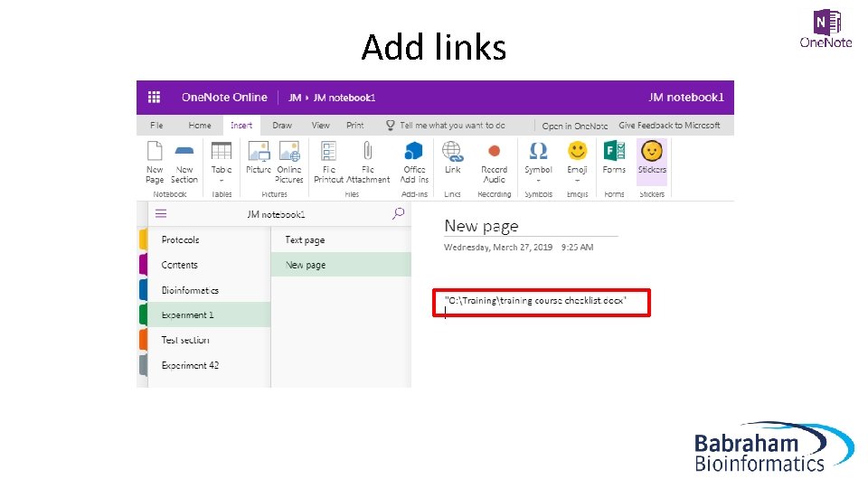Open the app launcher waffle icon
This screenshot has width=868, height=488.
pyautogui.click(x=154, y=98)
